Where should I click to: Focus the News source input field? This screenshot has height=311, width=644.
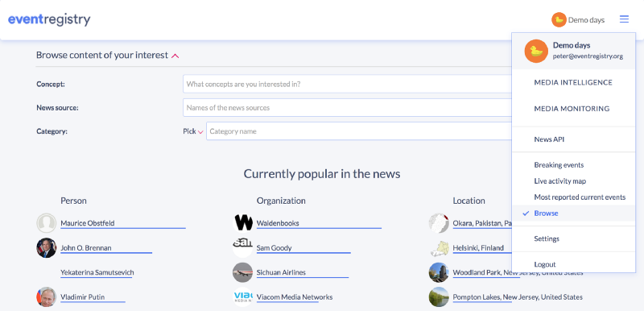tap(347, 108)
